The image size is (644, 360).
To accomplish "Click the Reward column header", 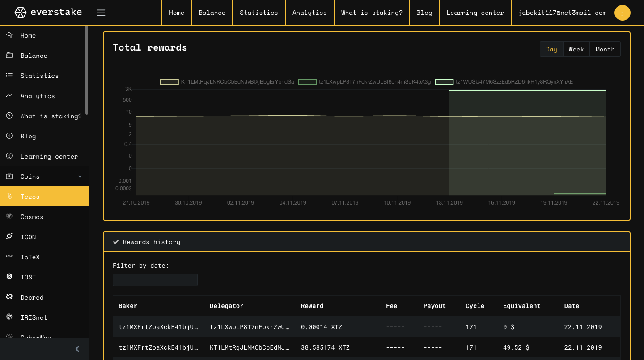I will [x=312, y=306].
